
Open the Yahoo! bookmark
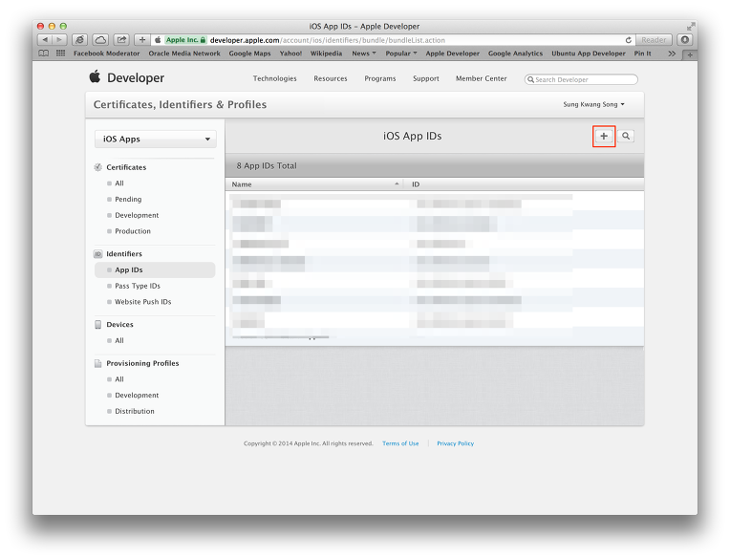tap(290, 54)
